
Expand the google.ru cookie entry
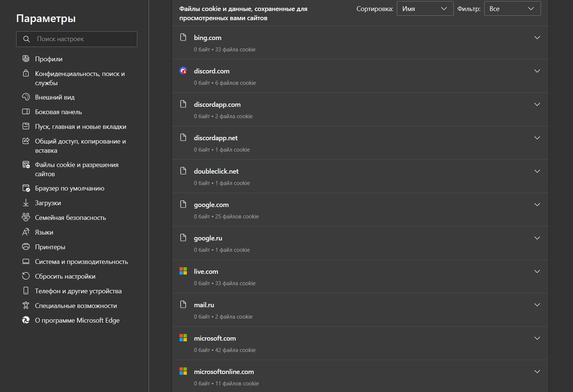click(x=537, y=238)
